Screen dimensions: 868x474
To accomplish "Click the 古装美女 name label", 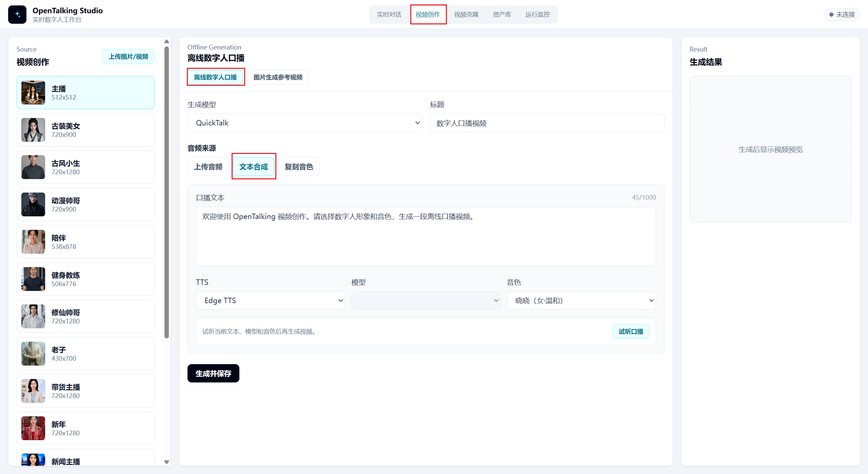I will tap(66, 126).
